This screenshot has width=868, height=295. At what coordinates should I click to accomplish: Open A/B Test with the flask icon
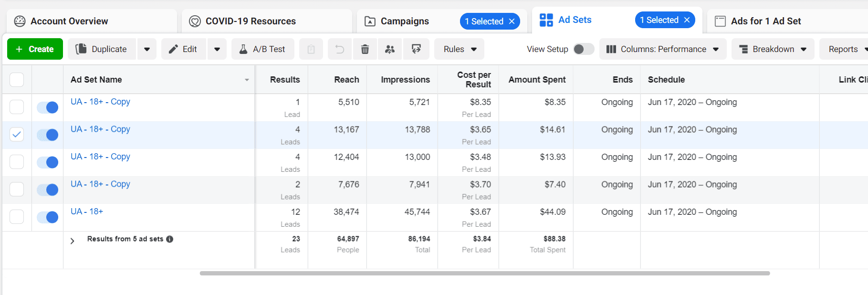click(262, 49)
